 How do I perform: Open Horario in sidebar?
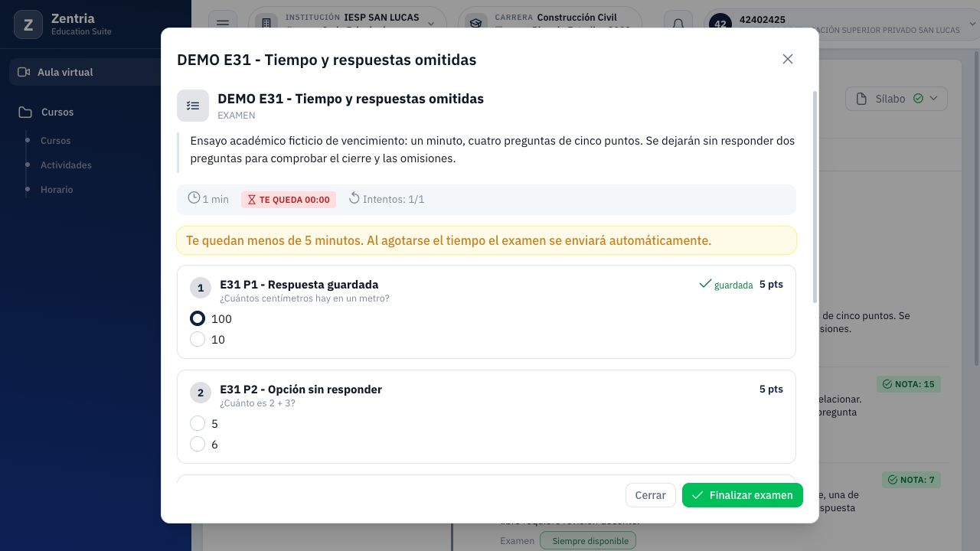coord(57,190)
